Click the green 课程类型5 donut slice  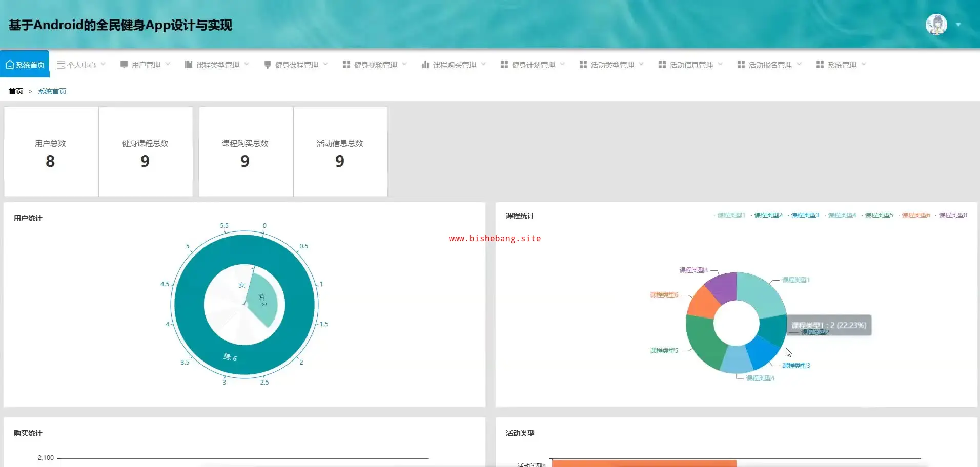pos(705,341)
